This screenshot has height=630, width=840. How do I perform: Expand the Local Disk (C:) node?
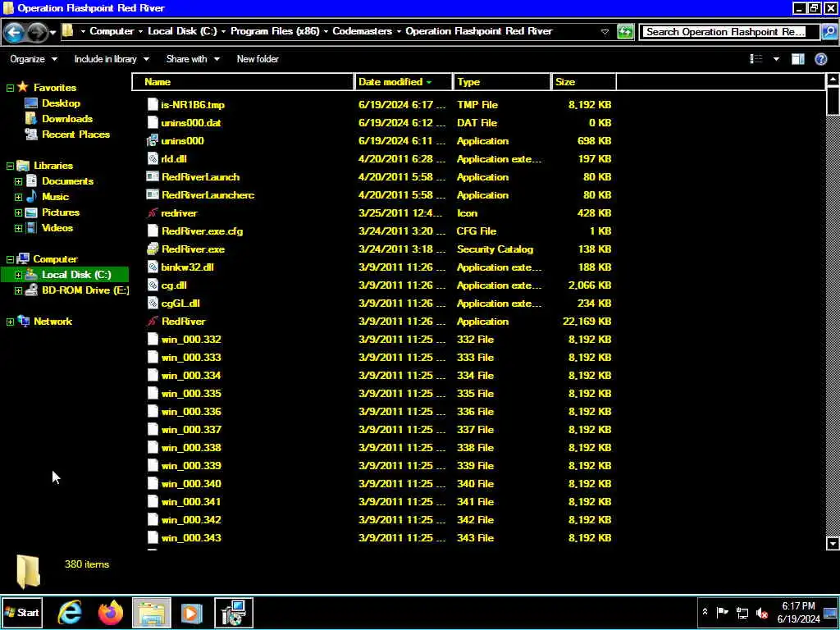click(18, 275)
